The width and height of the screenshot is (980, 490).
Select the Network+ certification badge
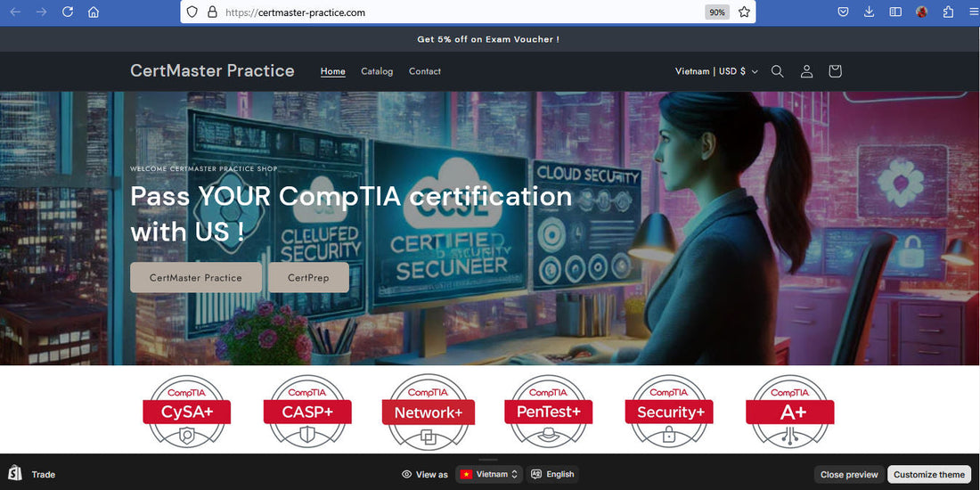(x=429, y=412)
